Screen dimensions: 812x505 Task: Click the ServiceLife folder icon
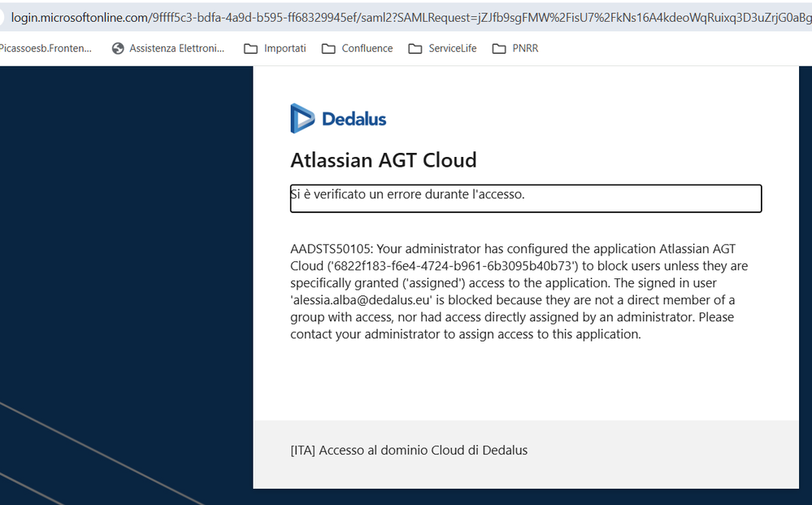tap(415, 49)
